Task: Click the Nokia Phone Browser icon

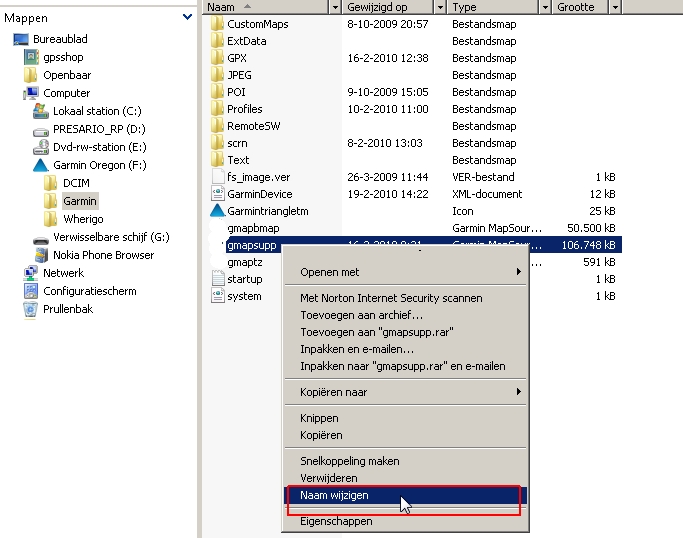Action: point(41,255)
